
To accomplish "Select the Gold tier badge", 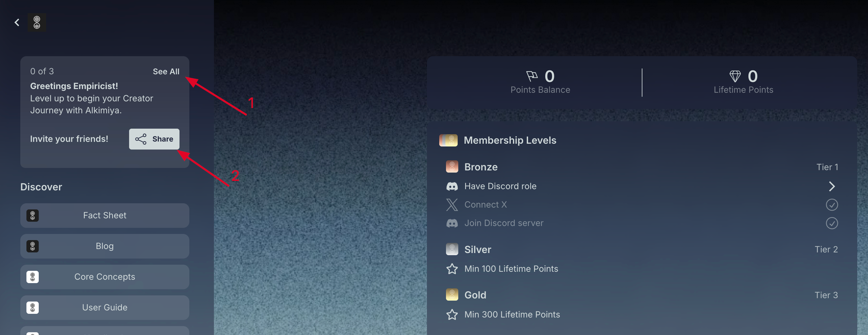I will point(452,294).
